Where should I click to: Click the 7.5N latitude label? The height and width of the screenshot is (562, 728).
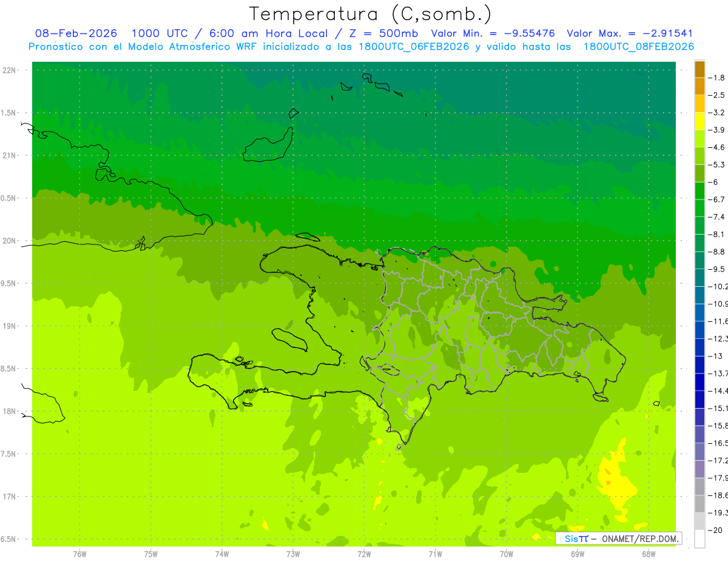pos(9,454)
